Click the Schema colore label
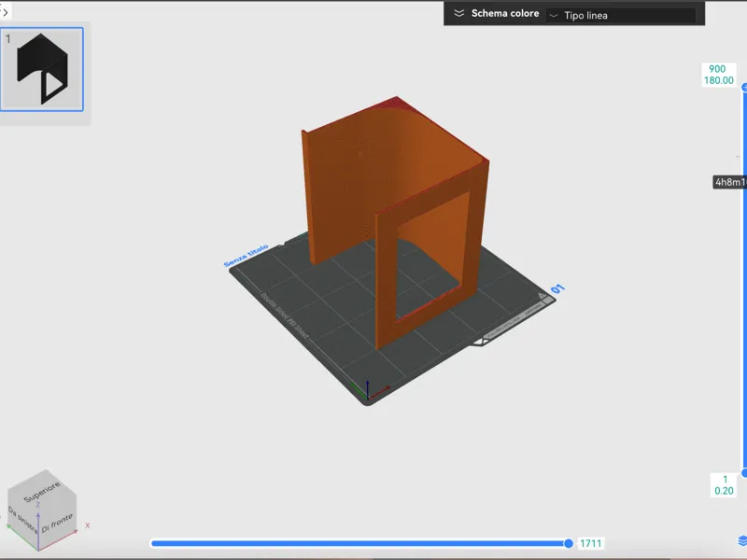747x560 pixels. coord(505,13)
